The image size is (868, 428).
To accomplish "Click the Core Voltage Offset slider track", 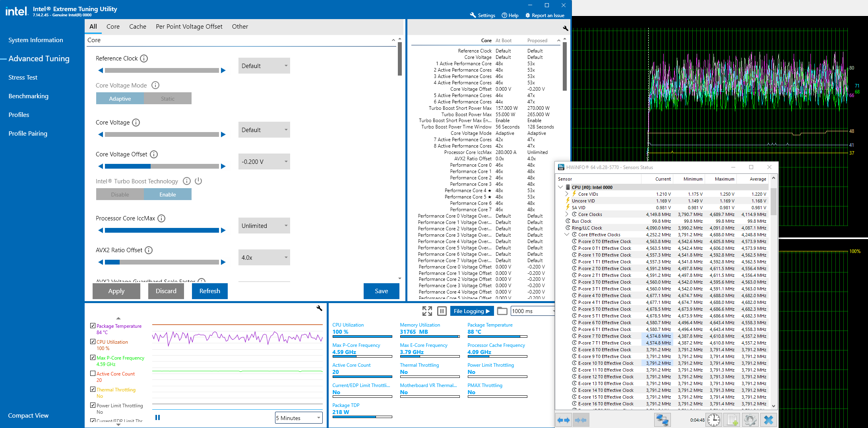I will pyautogui.click(x=162, y=166).
